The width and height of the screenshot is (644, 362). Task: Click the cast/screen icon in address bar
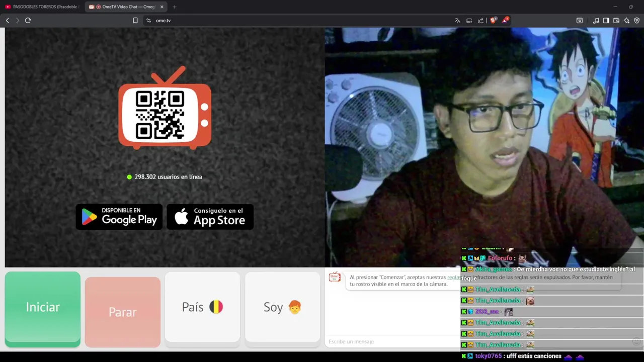click(x=469, y=21)
